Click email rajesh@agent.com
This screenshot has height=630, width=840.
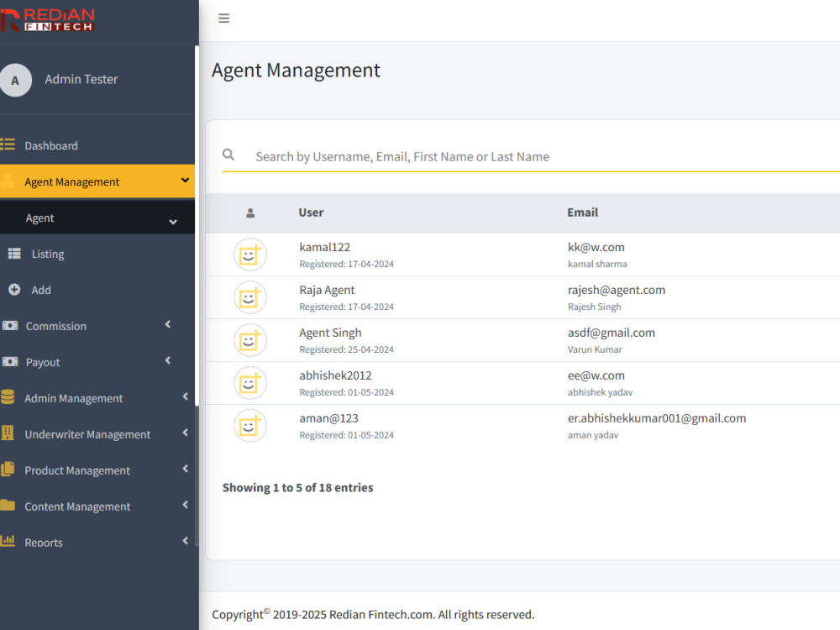tap(617, 290)
